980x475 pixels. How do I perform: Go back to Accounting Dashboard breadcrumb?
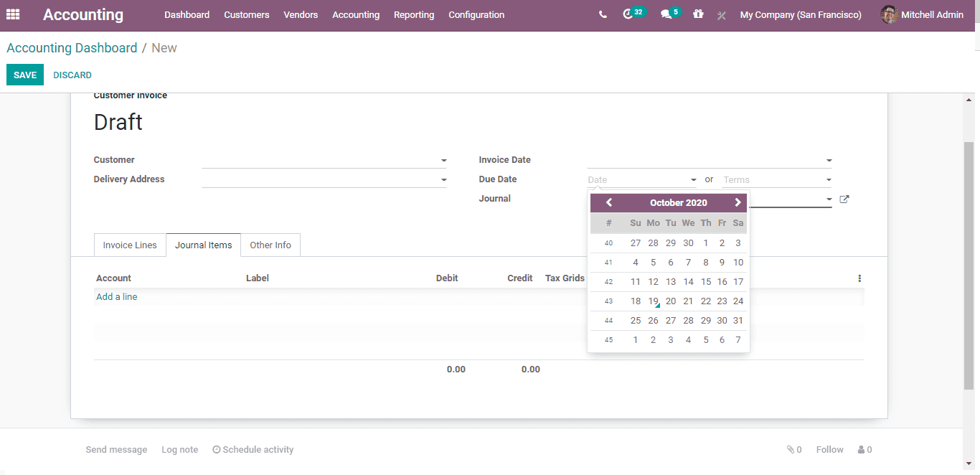pyautogui.click(x=72, y=48)
